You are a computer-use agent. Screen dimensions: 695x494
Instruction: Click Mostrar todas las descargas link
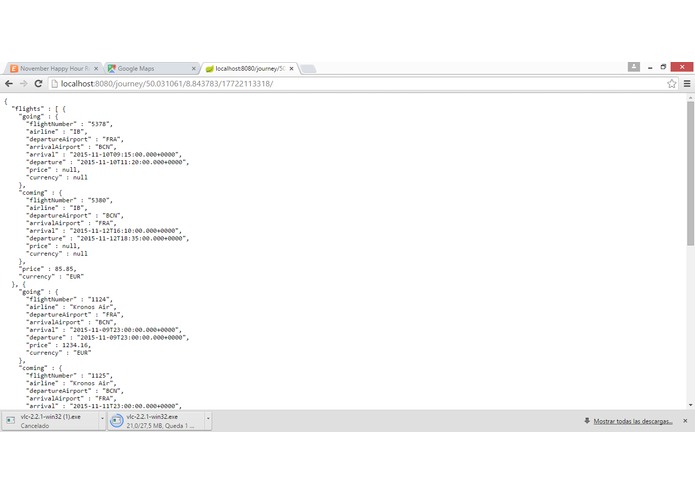633,421
